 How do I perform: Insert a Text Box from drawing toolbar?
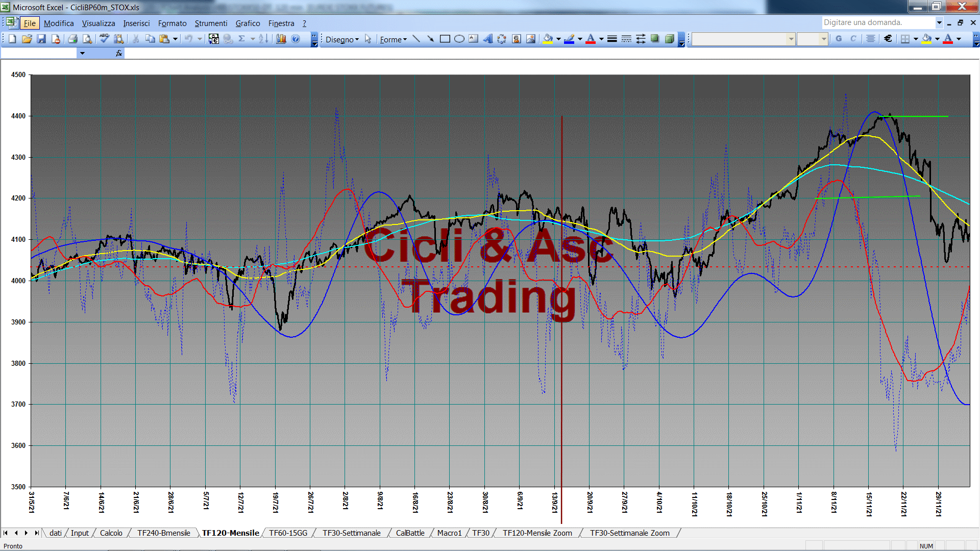click(474, 39)
